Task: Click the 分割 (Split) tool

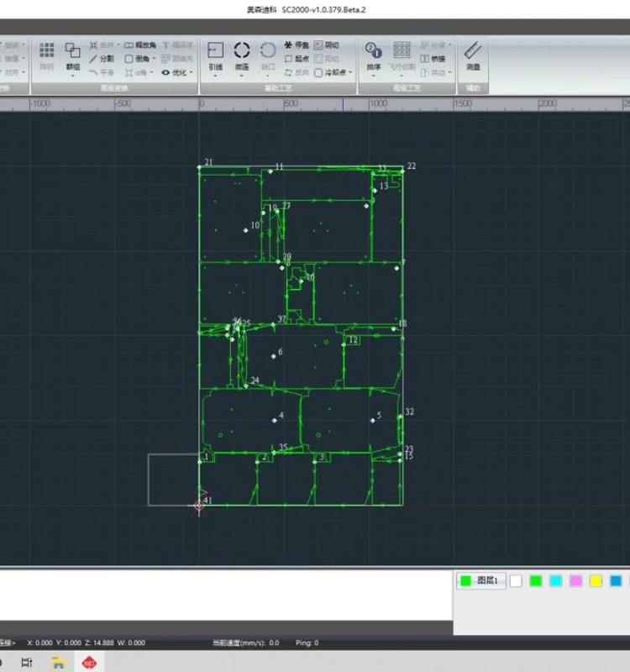Action: pos(101,59)
